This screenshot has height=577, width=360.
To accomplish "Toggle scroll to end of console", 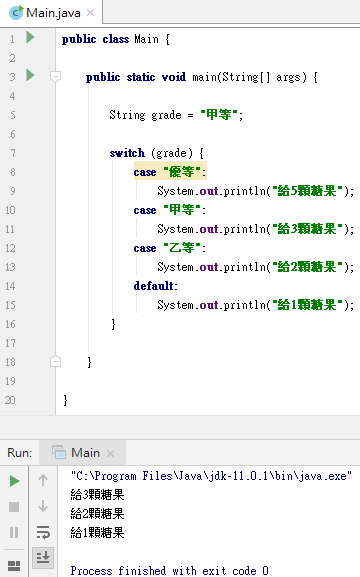I will tap(43, 557).
